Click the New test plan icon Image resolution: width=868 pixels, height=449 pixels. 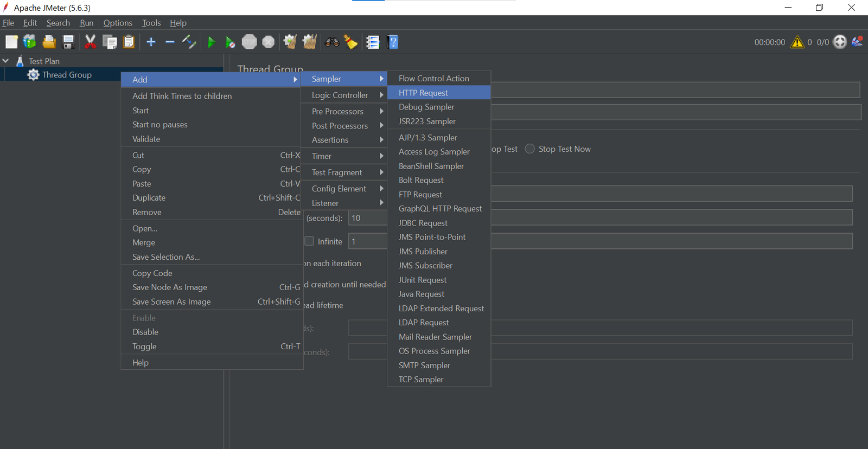click(11, 42)
